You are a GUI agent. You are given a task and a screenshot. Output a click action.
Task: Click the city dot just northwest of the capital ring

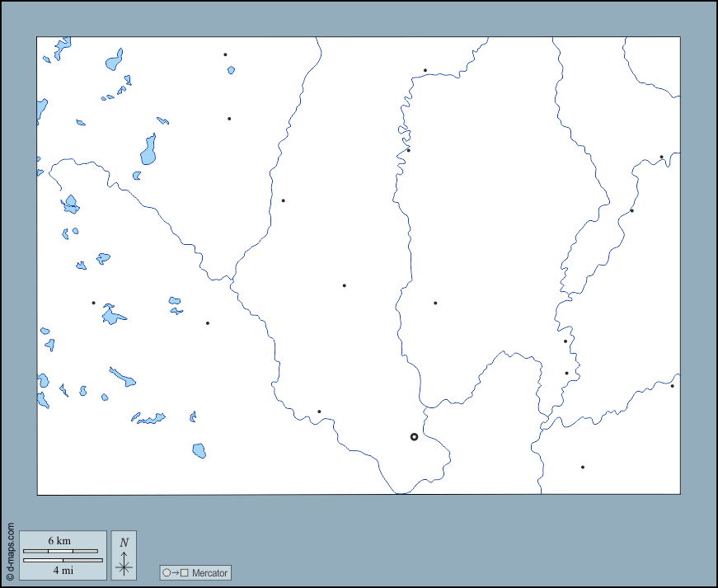319,412
